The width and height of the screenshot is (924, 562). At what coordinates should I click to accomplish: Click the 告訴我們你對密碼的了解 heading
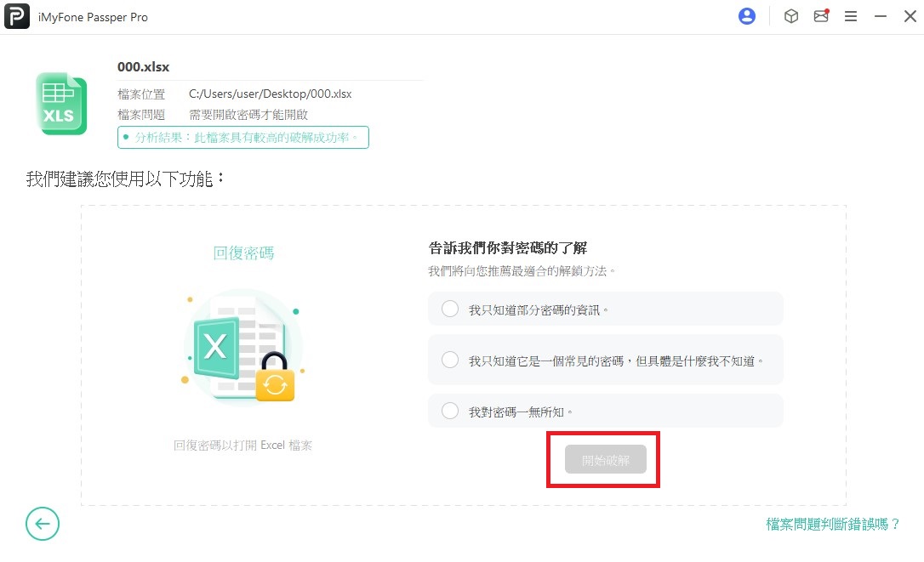(x=508, y=248)
